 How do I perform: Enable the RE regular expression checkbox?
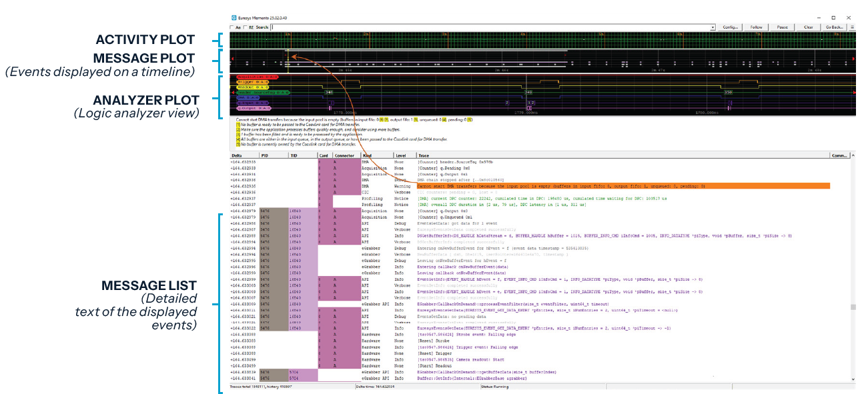coord(245,27)
